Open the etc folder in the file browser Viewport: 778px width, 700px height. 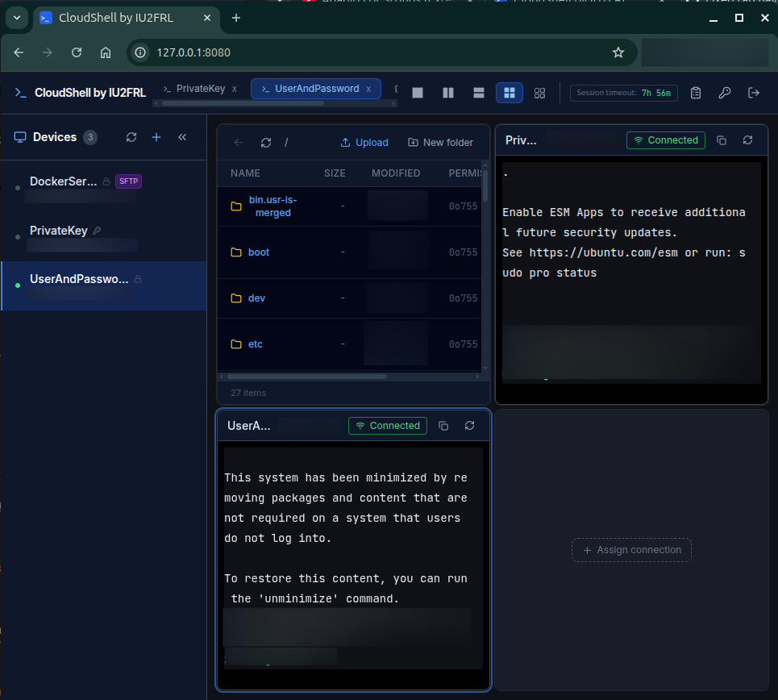coord(256,344)
